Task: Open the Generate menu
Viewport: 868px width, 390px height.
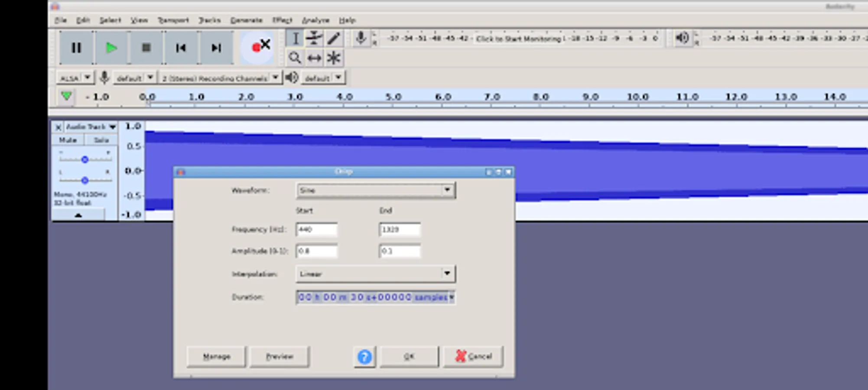Action: (246, 20)
